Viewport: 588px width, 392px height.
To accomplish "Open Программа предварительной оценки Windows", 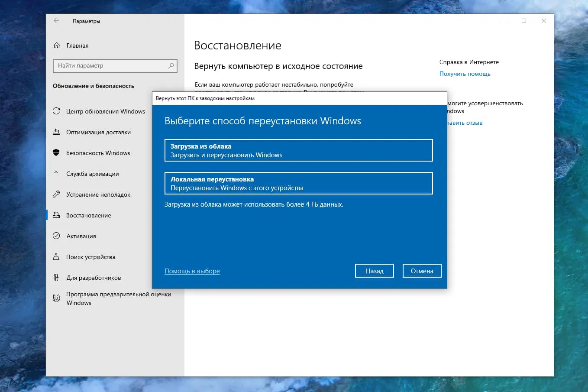I will tap(118, 298).
